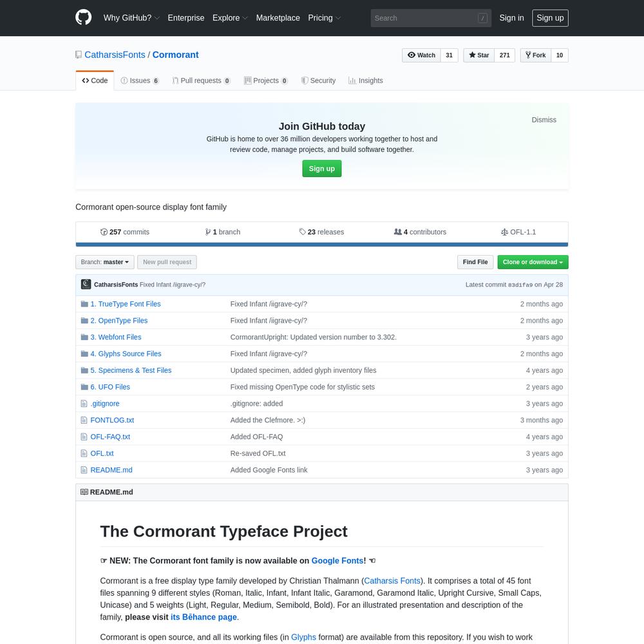Open the Branch: master selector
Viewport: 644px width, 644px height.
click(105, 262)
